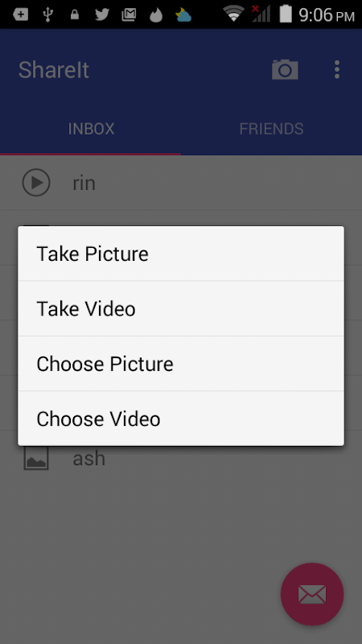The height and width of the screenshot is (644, 362).
Task: Tap the play icon next to rin
Action: pos(36,183)
